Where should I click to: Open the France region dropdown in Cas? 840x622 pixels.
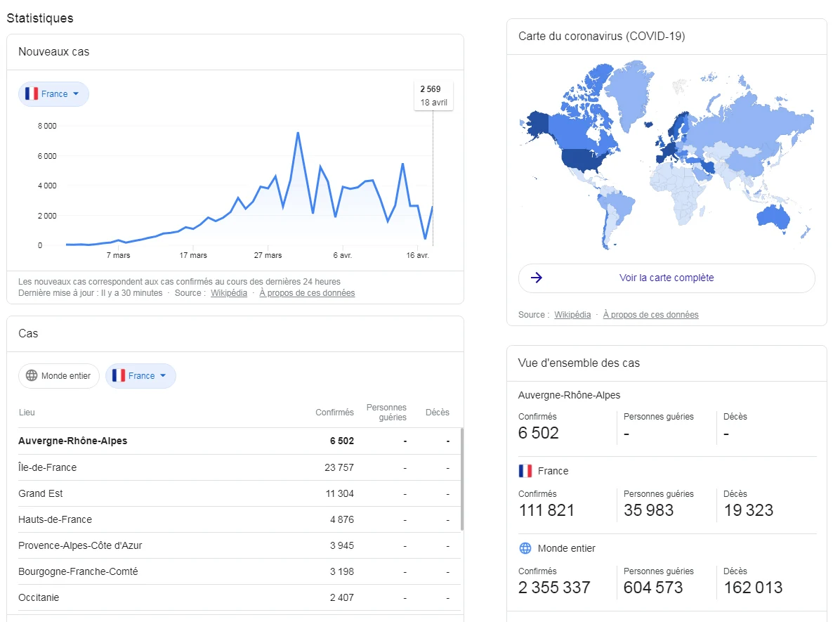coord(140,376)
